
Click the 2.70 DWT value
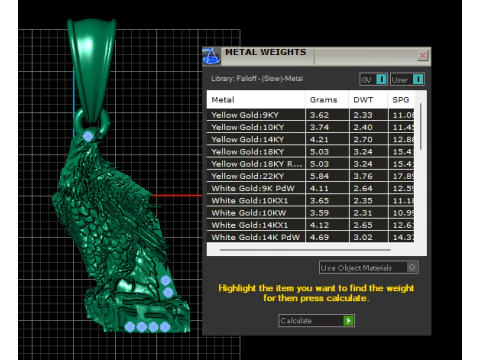(x=363, y=139)
